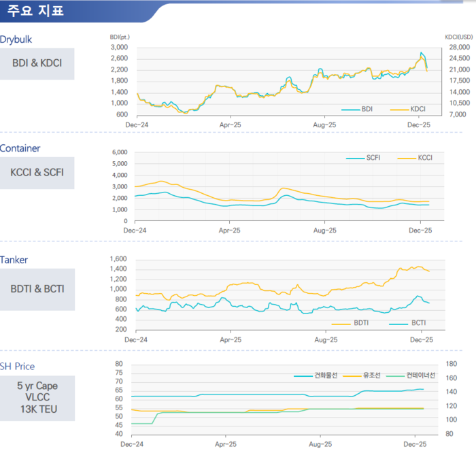Click the BDI(pt.) axis title
The height and width of the screenshot is (455, 476).
click(120, 36)
